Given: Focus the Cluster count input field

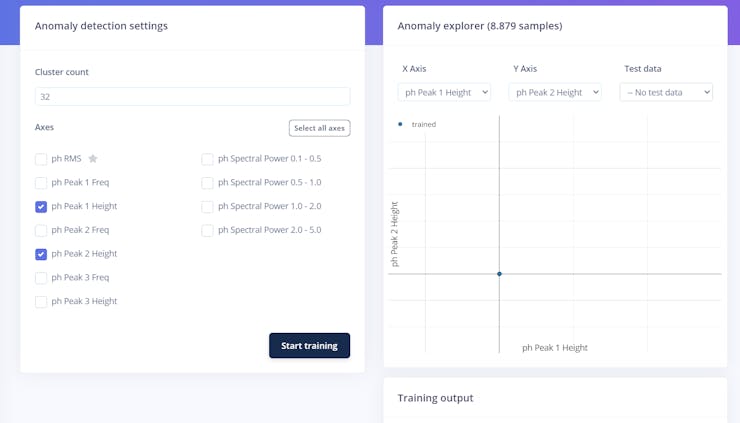Looking at the screenshot, I should coord(192,97).
